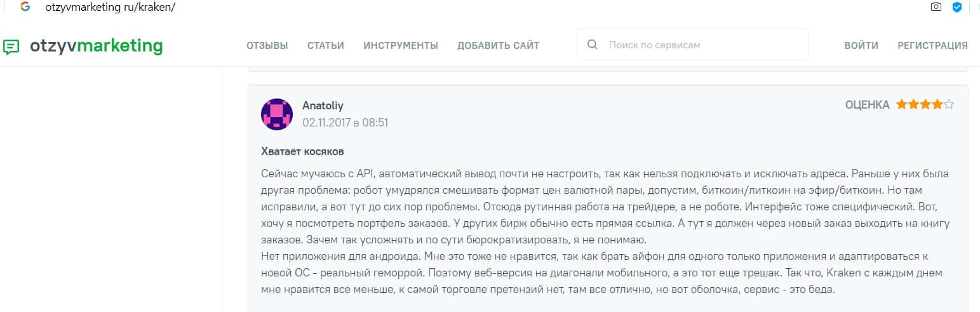The height and width of the screenshot is (312, 980).
Task: Focus the Поиск по сервисам search field
Action: (x=692, y=44)
